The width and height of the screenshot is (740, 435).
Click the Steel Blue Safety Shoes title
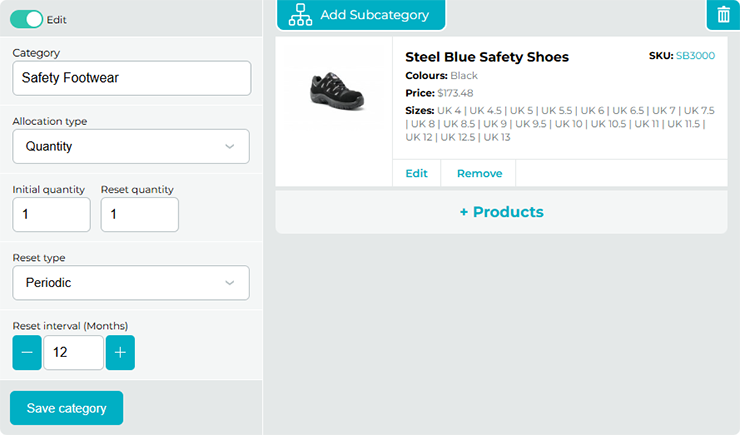coord(487,57)
